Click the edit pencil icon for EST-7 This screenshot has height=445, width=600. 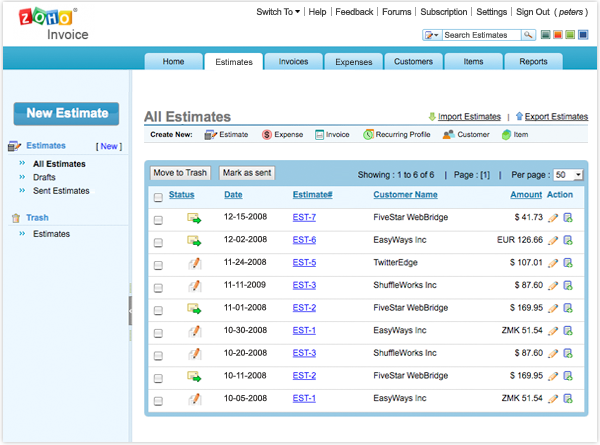coord(553,218)
